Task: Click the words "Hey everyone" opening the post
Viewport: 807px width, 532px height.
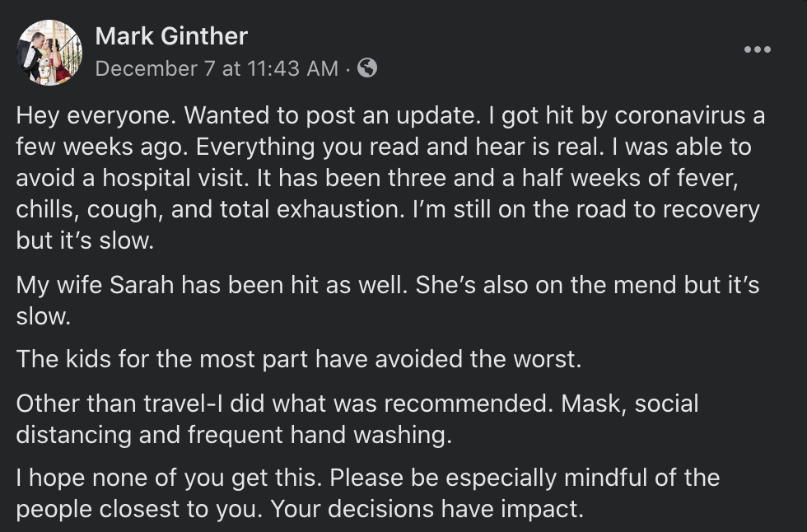Action: coord(96,116)
